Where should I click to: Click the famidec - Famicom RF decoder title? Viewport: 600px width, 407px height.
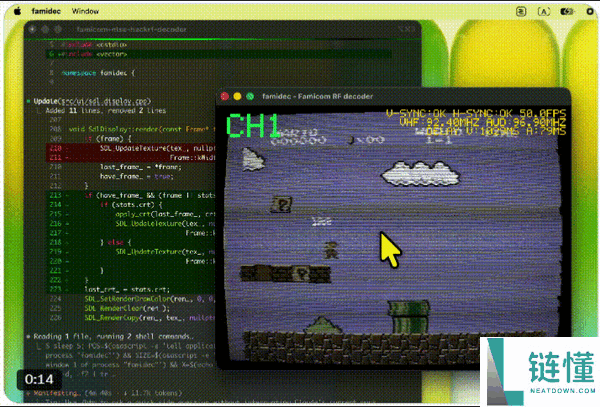point(317,96)
